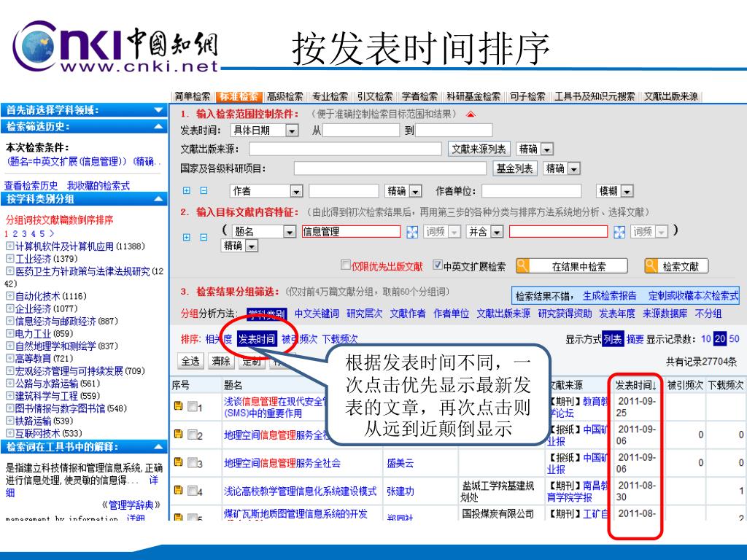This screenshot has width=747, height=560.
Task: Focus the 信息管理 keyword input field
Action: tap(351, 232)
